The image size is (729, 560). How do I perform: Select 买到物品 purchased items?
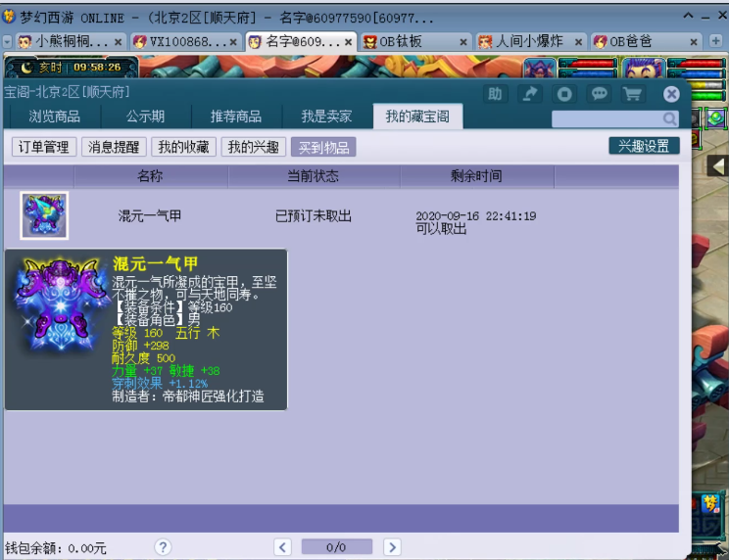pos(323,147)
